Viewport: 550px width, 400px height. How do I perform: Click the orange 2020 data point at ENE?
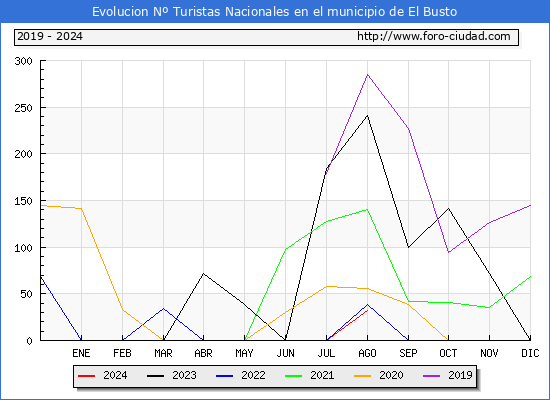[81, 208]
